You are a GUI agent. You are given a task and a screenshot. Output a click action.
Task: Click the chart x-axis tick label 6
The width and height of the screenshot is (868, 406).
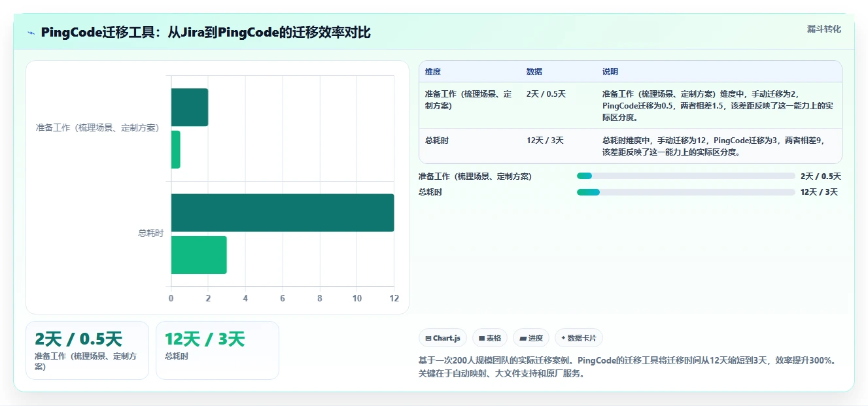[x=283, y=298]
